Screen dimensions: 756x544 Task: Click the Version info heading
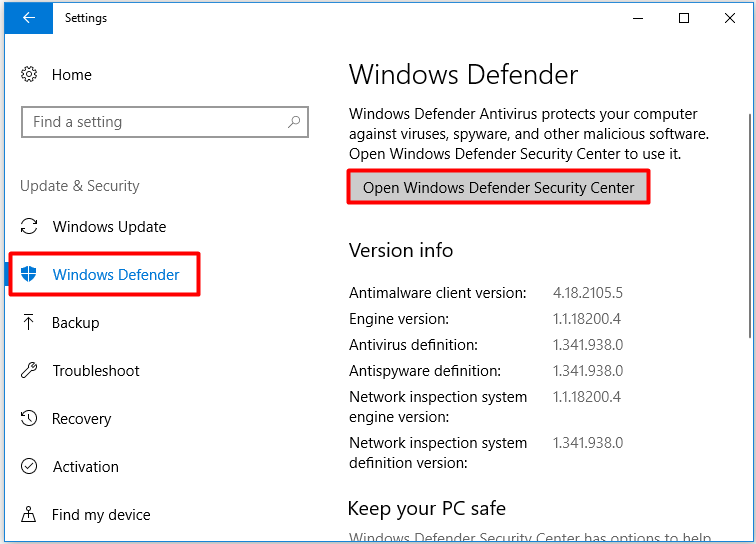coord(401,250)
